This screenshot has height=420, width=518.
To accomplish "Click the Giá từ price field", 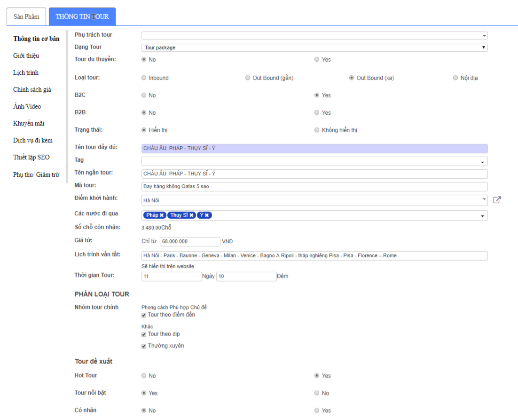I will [x=190, y=242].
